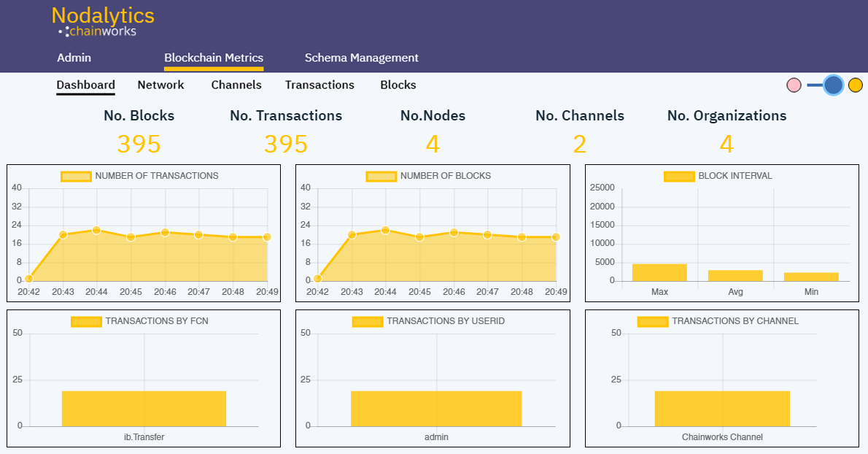
Task: Click the 20:44 point in Number of Transactions chart
Action: point(96,230)
